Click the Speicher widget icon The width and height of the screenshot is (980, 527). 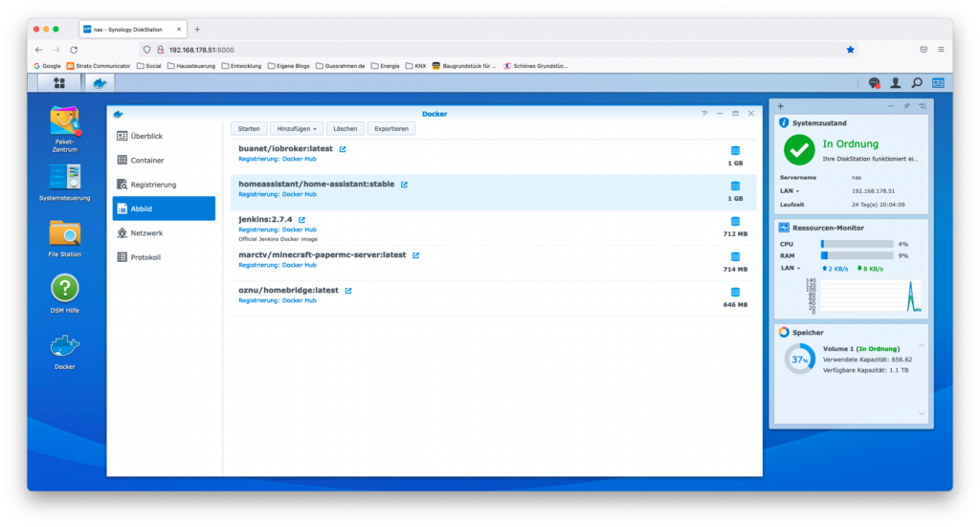tap(784, 332)
